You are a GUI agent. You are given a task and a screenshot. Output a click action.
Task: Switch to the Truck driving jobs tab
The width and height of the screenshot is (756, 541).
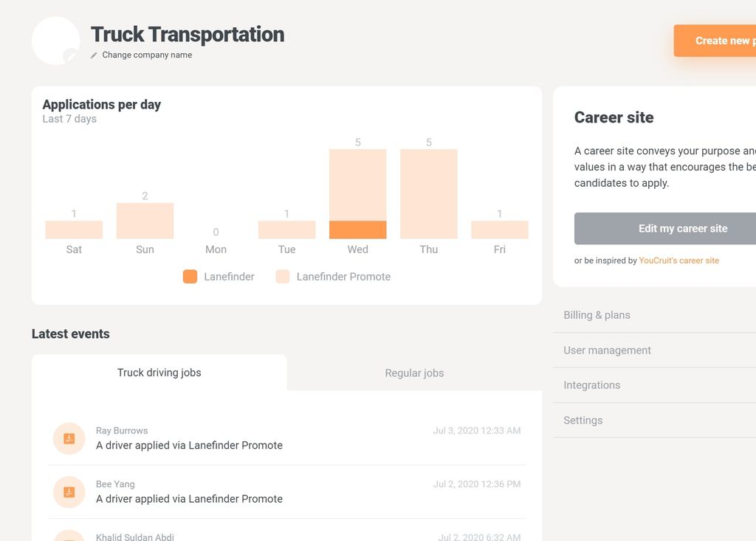pos(159,372)
